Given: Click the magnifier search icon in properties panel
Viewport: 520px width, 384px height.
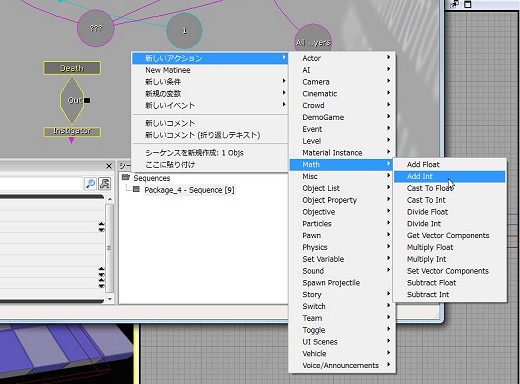Looking at the screenshot, I should [90, 184].
